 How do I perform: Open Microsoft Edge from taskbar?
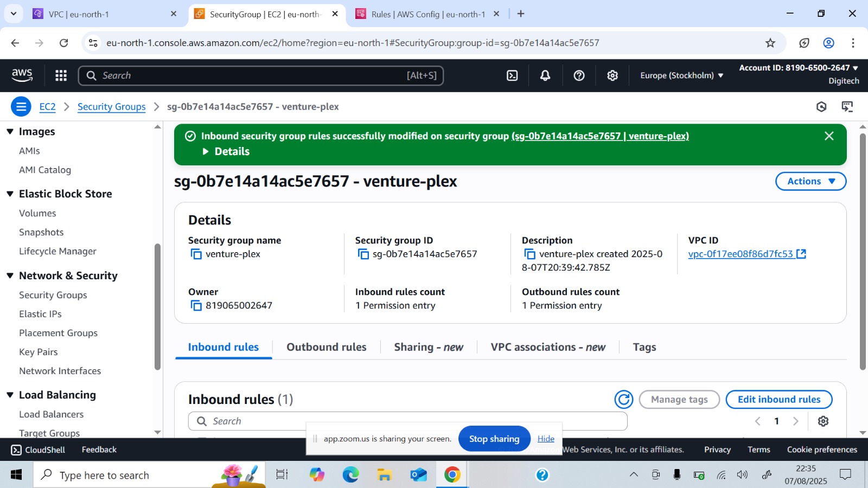(x=350, y=475)
